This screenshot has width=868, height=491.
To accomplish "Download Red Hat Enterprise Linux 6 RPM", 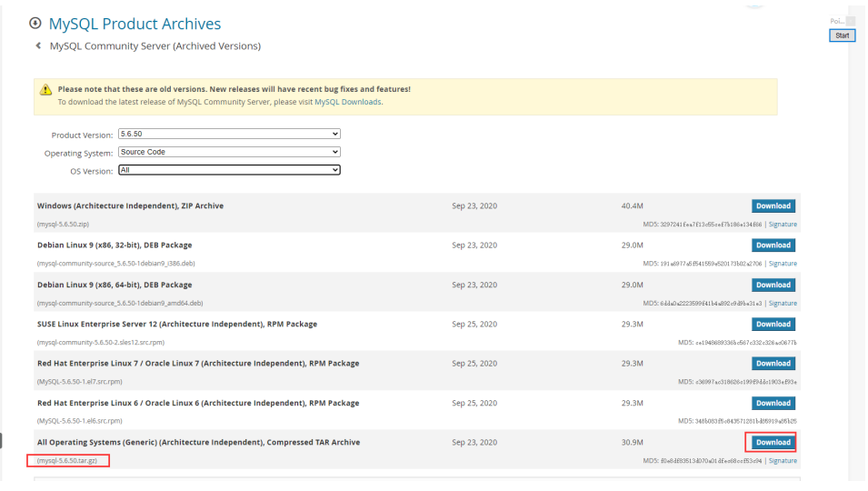I will point(773,404).
